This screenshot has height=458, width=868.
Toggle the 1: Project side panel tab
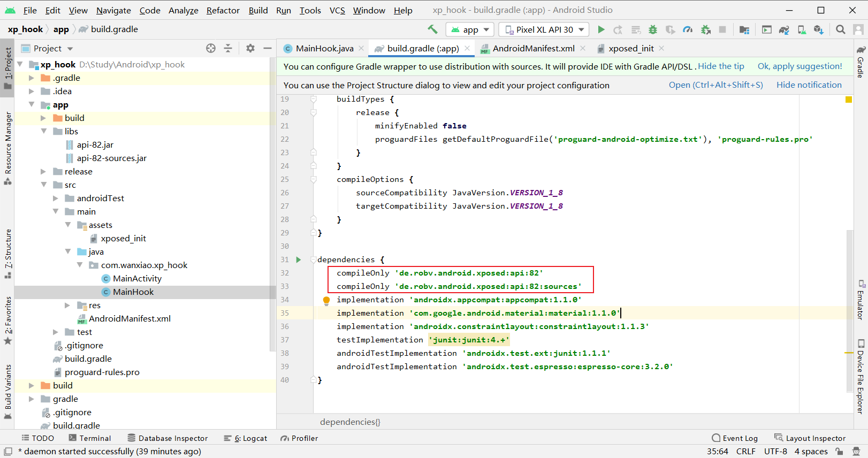(x=7, y=68)
